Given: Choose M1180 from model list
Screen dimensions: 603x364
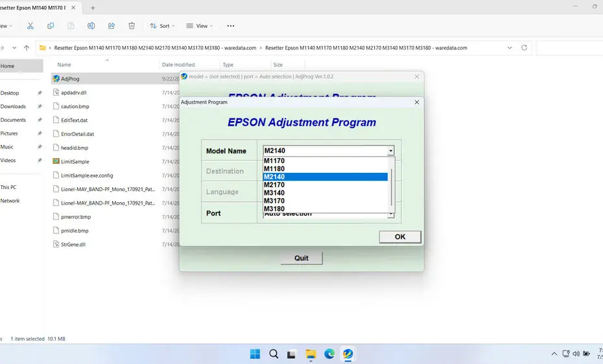Looking at the screenshot, I should 325,169.
